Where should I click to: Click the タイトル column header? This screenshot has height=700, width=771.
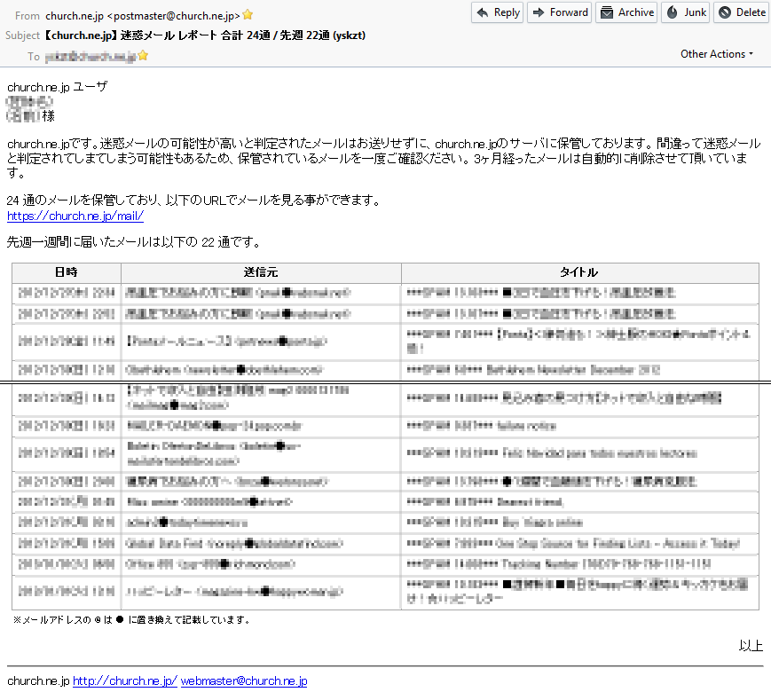tap(578, 272)
